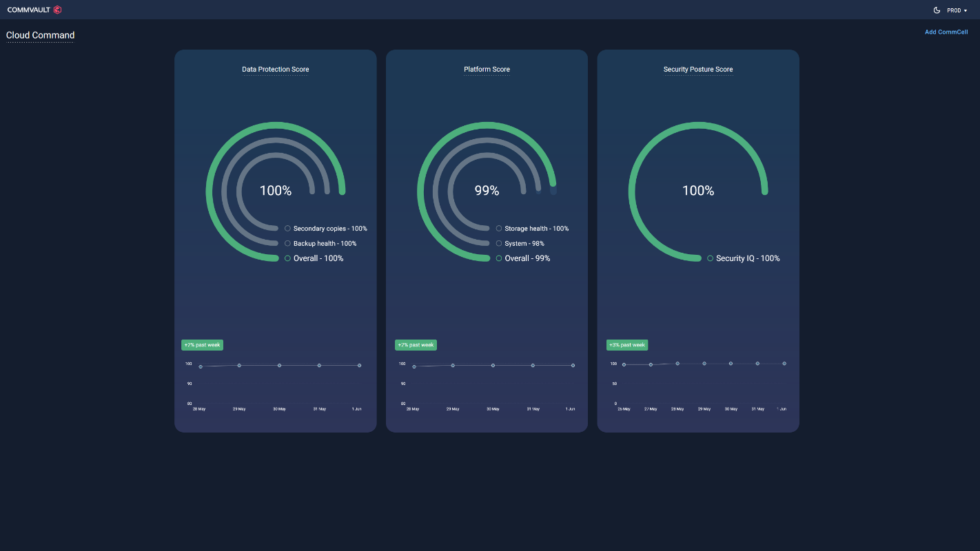This screenshot has height=551, width=980.
Task: Click the Add CommCell link
Action: pyautogui.click(x=946, y=32)
